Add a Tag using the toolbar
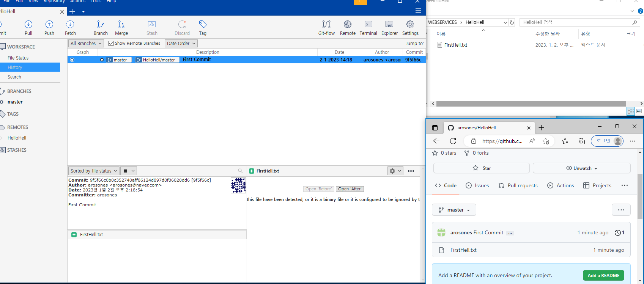The width and height of the screenshot is (644, 284). click(203, 28)
